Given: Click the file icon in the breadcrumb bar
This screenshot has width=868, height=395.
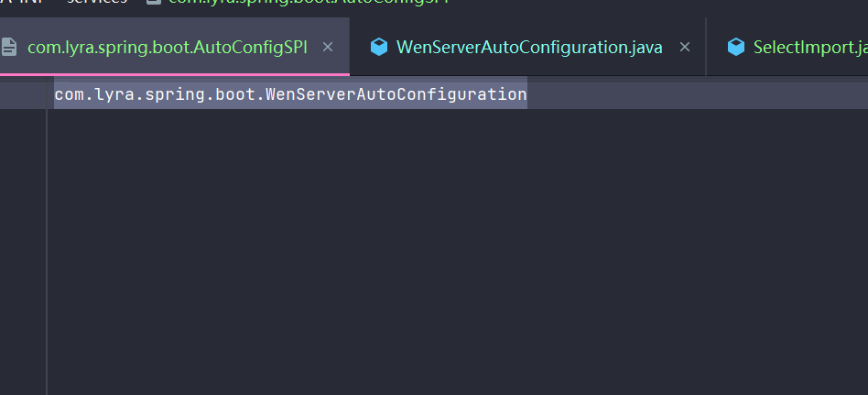Looking at the screenshot, I should coord(153,2).
